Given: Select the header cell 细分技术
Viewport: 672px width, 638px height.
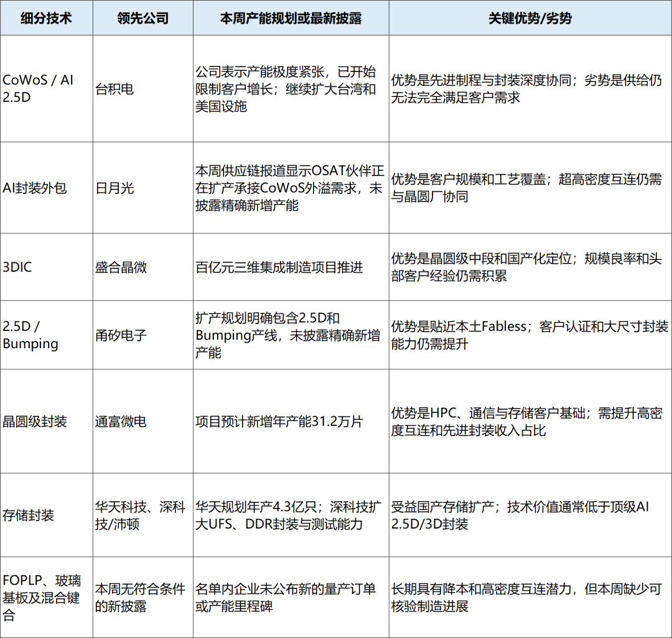Looking at the screenshot, I should tap(46, 17).
